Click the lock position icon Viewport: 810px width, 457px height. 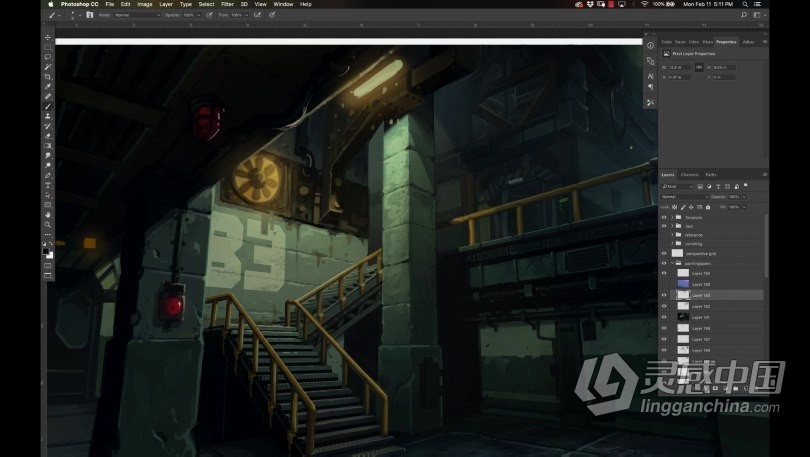(x=691, y=207)
